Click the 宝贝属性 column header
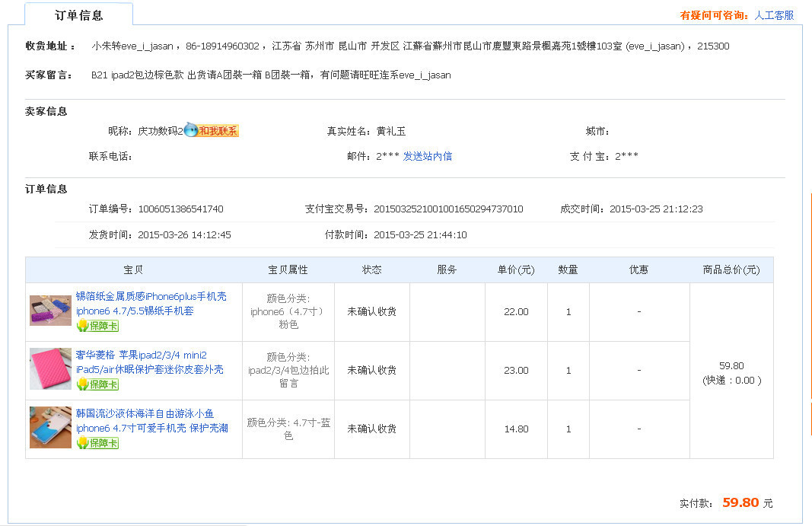 [x=288, y=269]
